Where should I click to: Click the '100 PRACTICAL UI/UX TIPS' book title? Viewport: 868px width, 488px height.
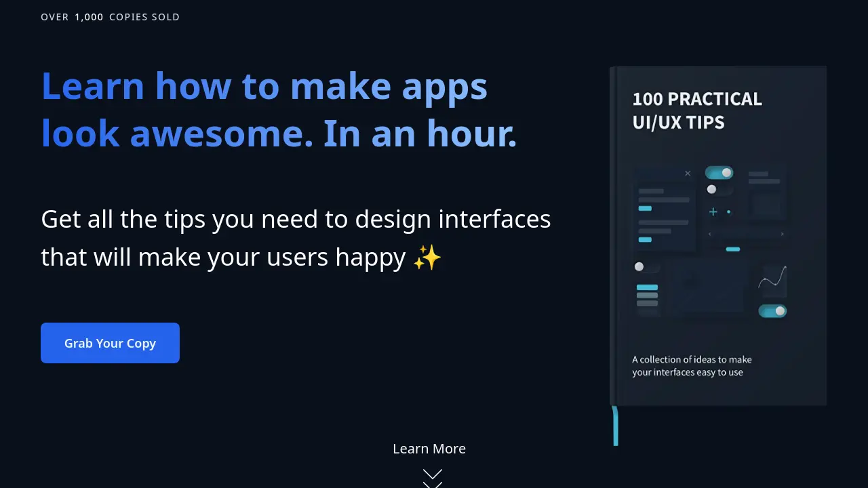(697, 110)
